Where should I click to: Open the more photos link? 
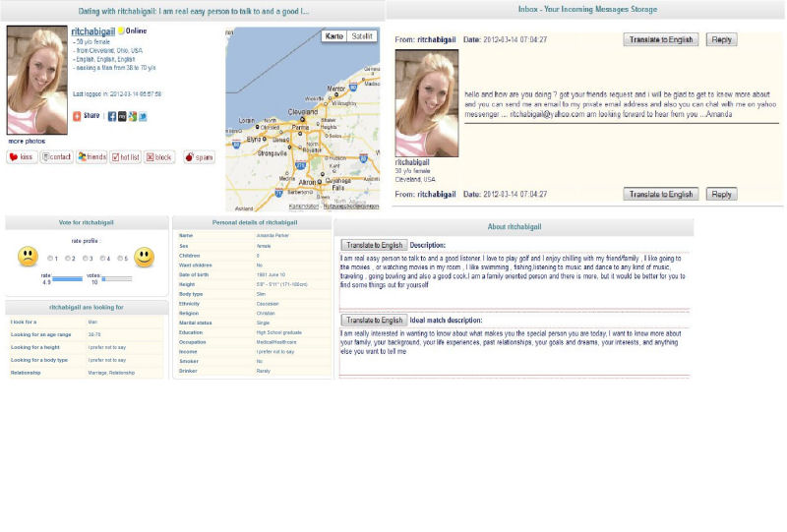pos(27,141)
